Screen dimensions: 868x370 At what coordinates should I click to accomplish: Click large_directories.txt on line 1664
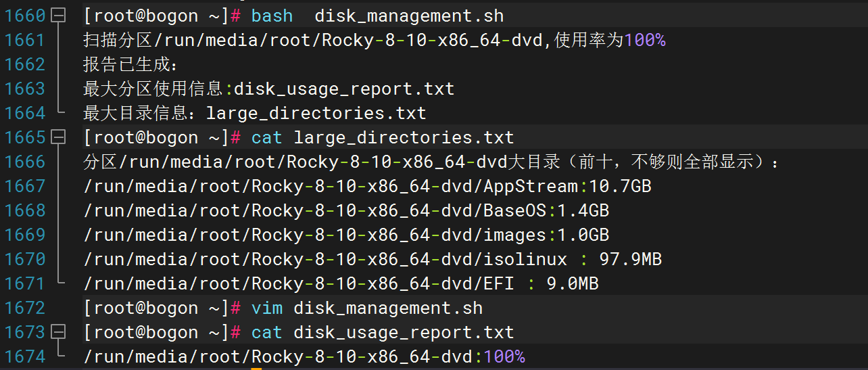[316, 113]
